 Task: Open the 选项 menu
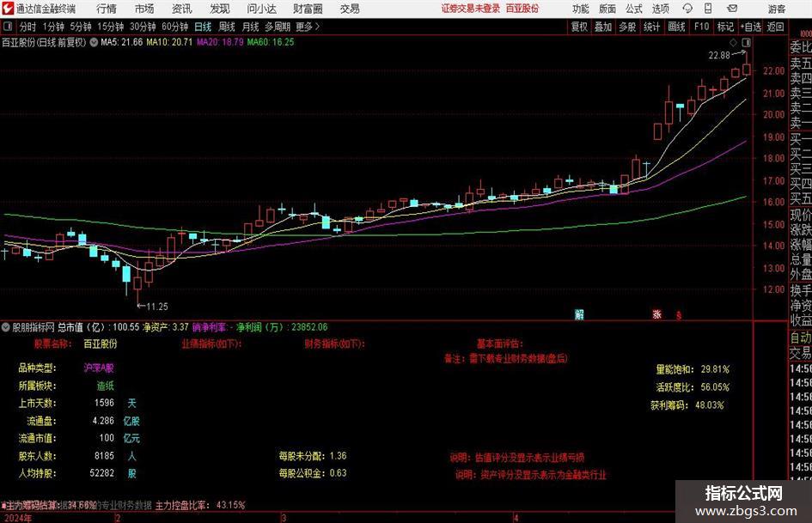click(660, 9)
